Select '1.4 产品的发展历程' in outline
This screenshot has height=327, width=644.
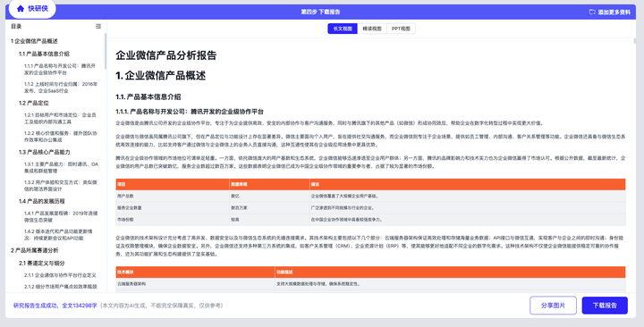(x=41, y=201)
